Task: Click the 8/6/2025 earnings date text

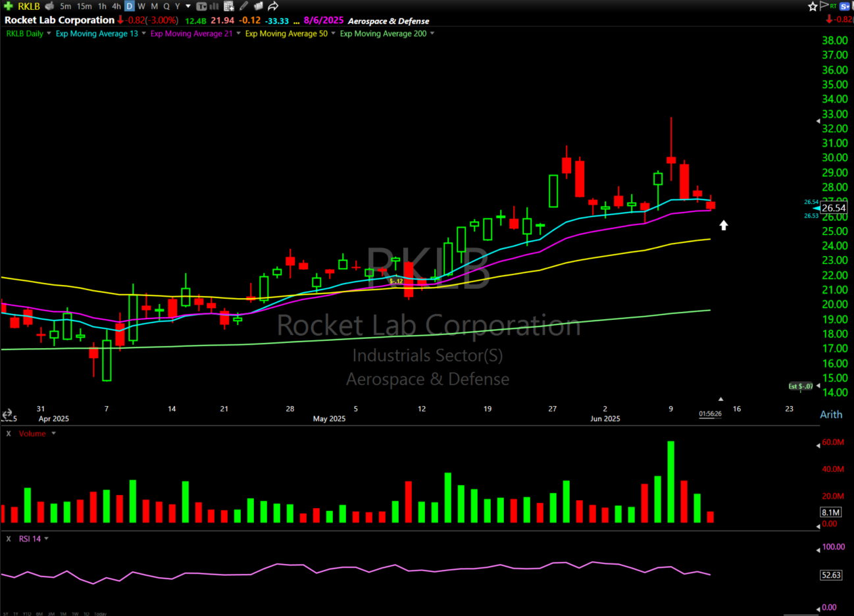Action: pyautogui.click(x=324, y=20)
